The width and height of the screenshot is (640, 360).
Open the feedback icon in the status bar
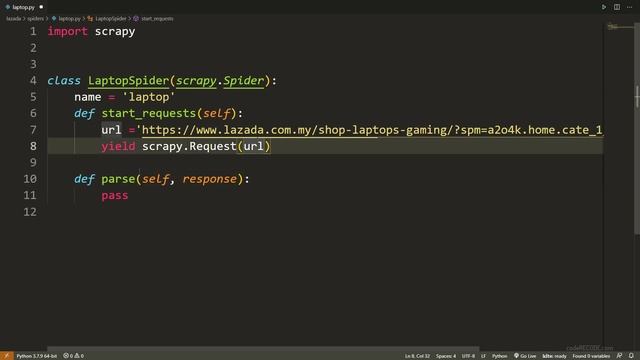[x=620, y=356]
